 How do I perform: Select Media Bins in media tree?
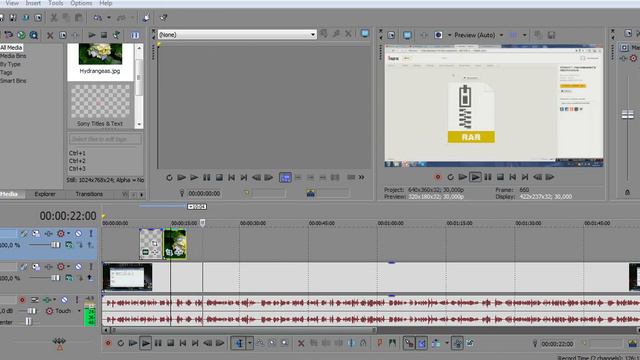click(13, 56)
